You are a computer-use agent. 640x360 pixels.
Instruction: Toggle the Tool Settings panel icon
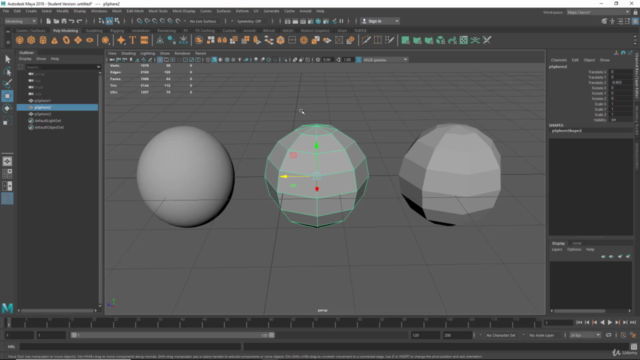tap(628, 21)
